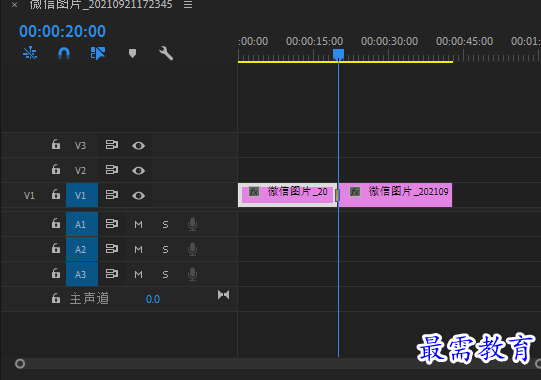Viewport: 541px width, 380px height.
Task: Enable voice-over record on A1
Action: 193,224
